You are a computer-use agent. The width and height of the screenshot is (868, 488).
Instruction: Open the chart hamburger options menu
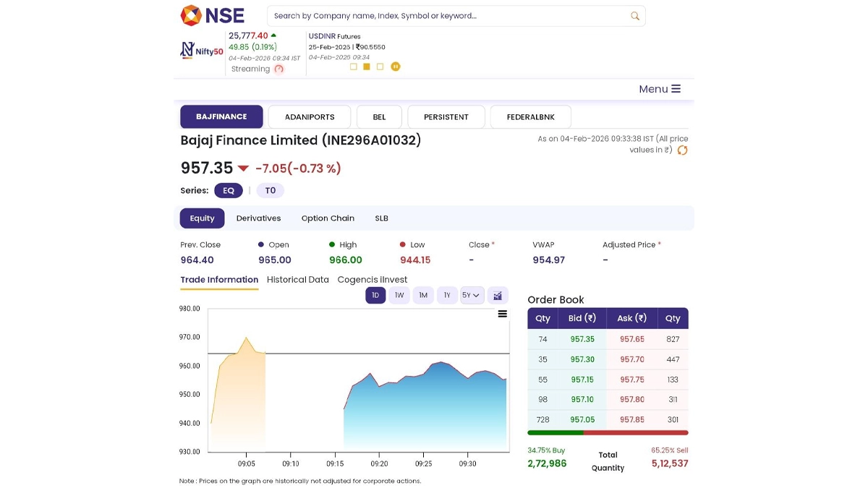[x=503, y=314]
